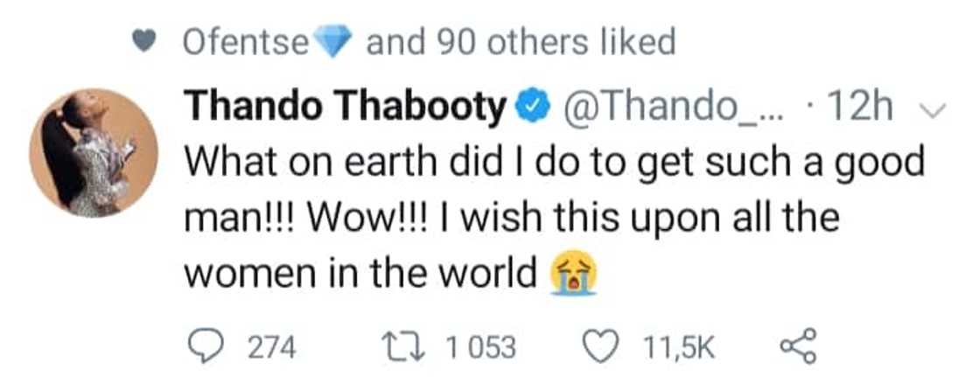Open Thando Thabooty's profile picture

pyautogui.click(x=94, y=152)
